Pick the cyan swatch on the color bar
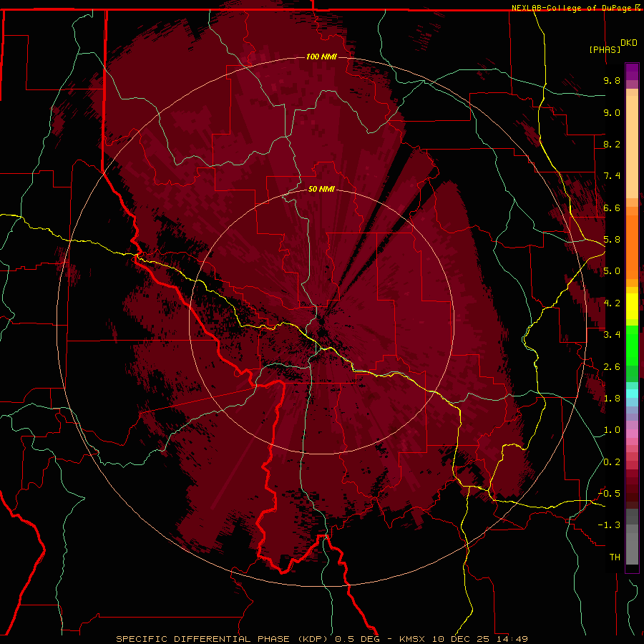Viewport: 644px width, 644px height. (x=632, y=394)
